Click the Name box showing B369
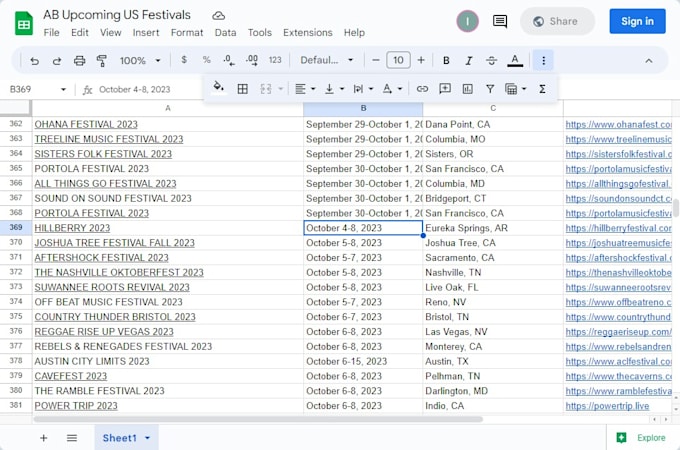Image resolution: width=680 pixels, height=450 pixels. point(32,89)
